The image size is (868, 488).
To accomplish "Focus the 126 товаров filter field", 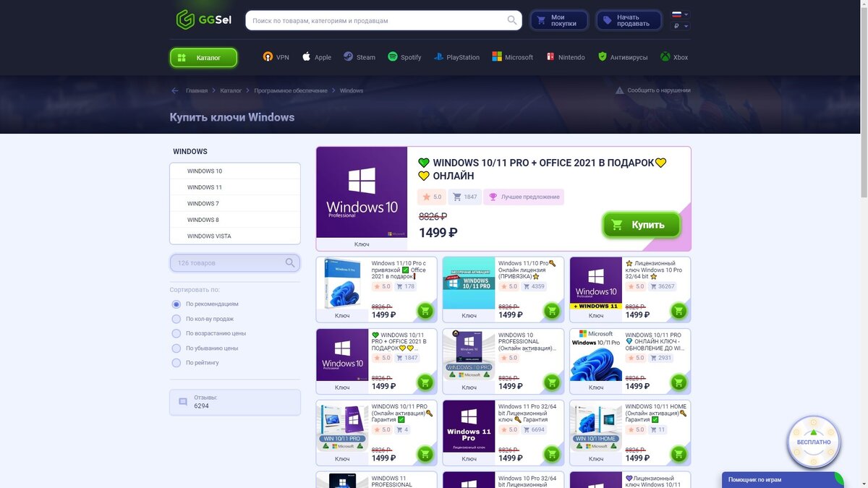I will pyautogui.click(x=235, y=263).
